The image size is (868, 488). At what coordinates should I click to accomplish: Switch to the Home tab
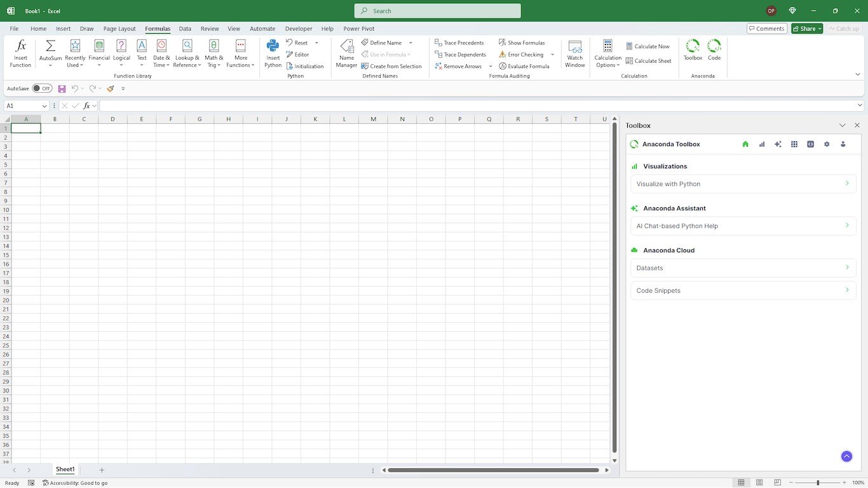(x=38, y=29)
